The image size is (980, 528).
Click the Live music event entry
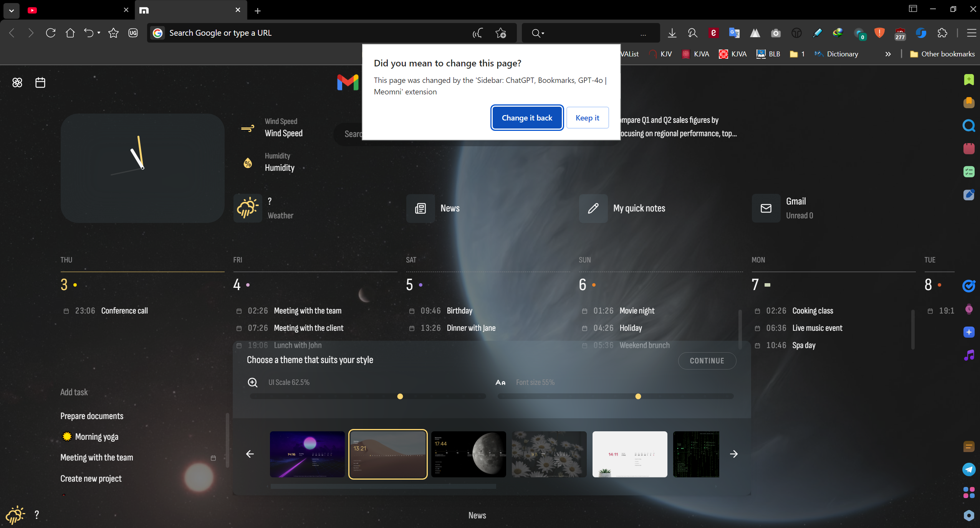click(x=818, y=328)
